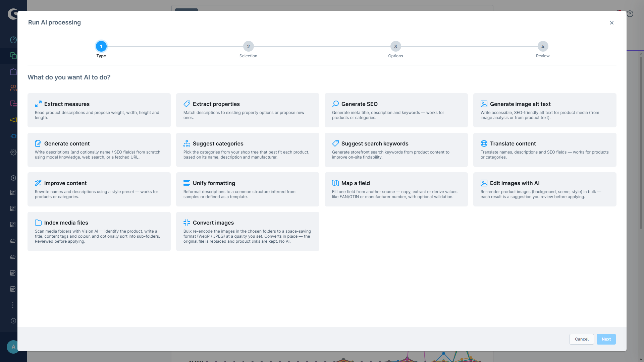Open the user avatar A

13,347
